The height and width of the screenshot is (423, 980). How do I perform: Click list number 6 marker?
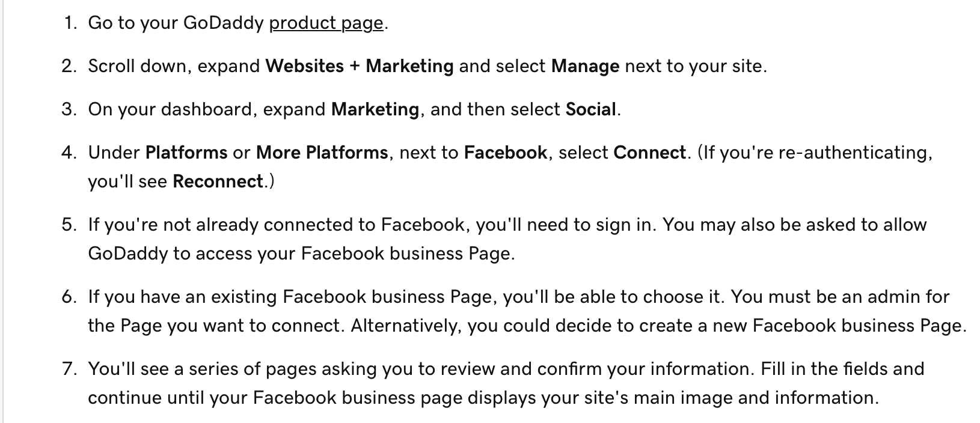[x=70, y=297]
